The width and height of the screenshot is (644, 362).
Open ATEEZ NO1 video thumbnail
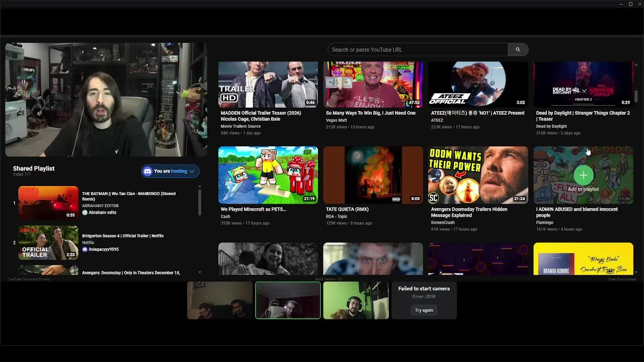(478, 84)
